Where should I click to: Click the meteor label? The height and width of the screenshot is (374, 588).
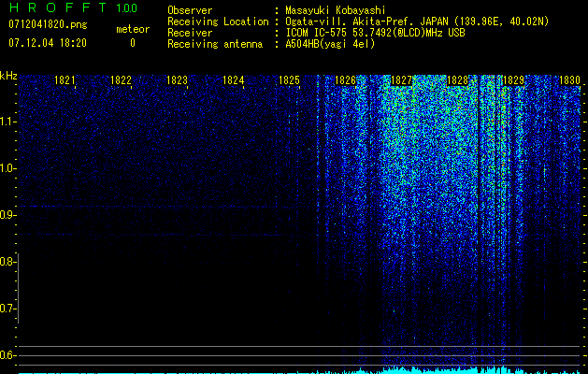click(x=133, y=29)
